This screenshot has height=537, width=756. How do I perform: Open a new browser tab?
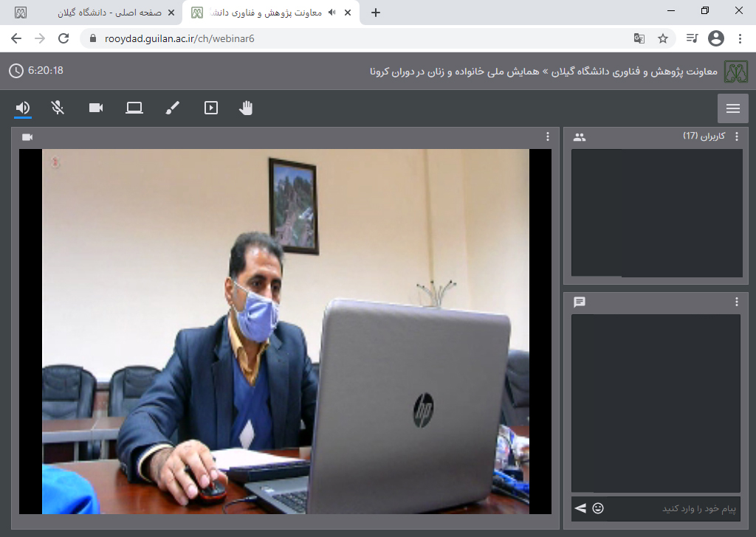point(376,13)
